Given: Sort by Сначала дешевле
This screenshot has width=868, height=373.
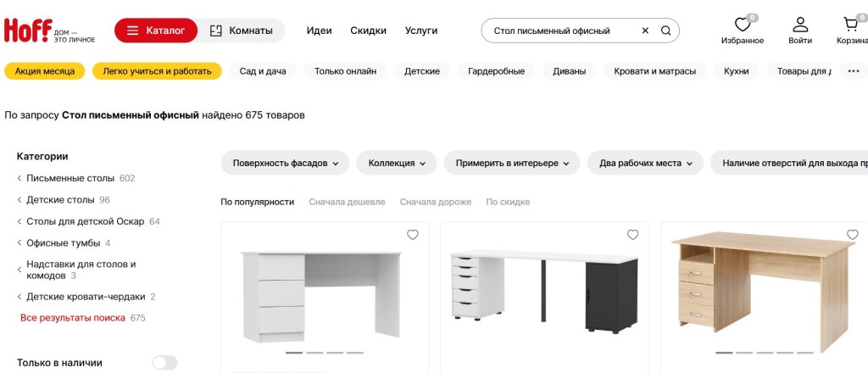Looking at the screenshot, I should point(347,202).
